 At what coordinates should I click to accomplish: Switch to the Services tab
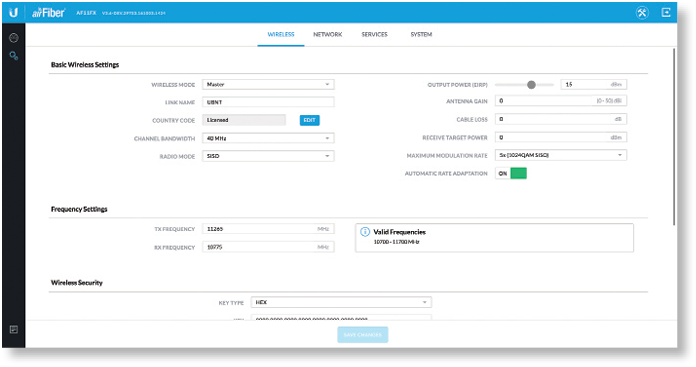coord(374,34)
